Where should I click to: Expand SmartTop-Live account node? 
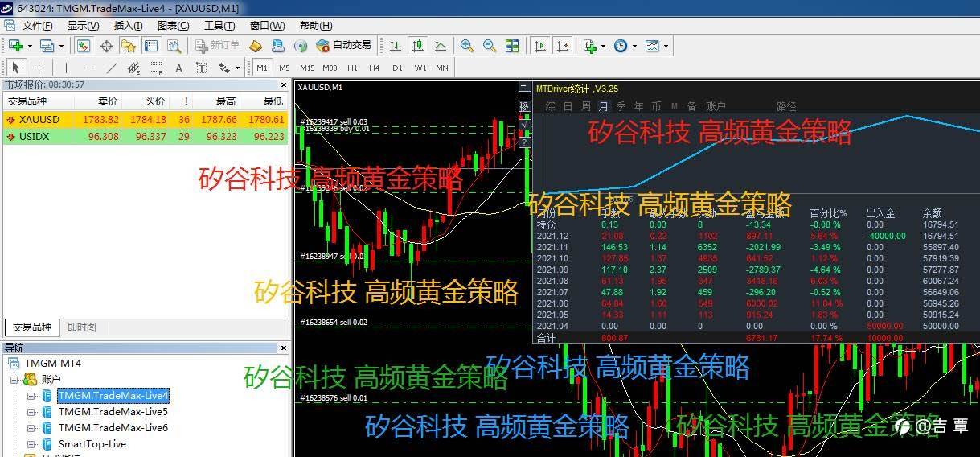pyautogui.click(x=31, y=443)
